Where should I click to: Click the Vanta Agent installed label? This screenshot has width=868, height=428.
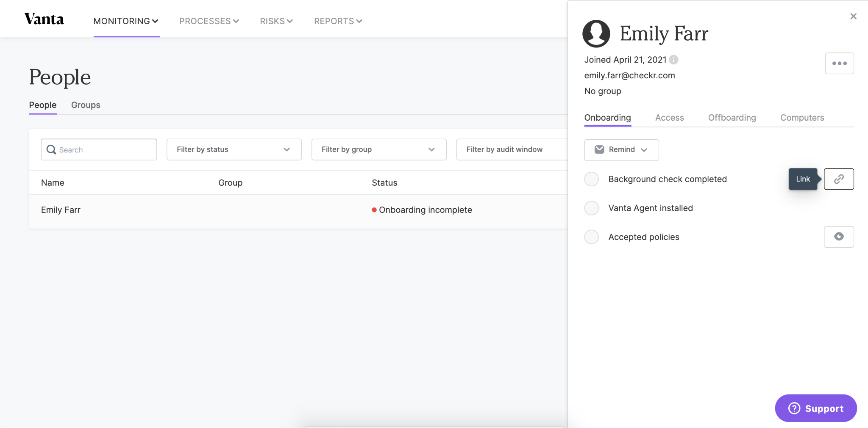click(651, 208)
